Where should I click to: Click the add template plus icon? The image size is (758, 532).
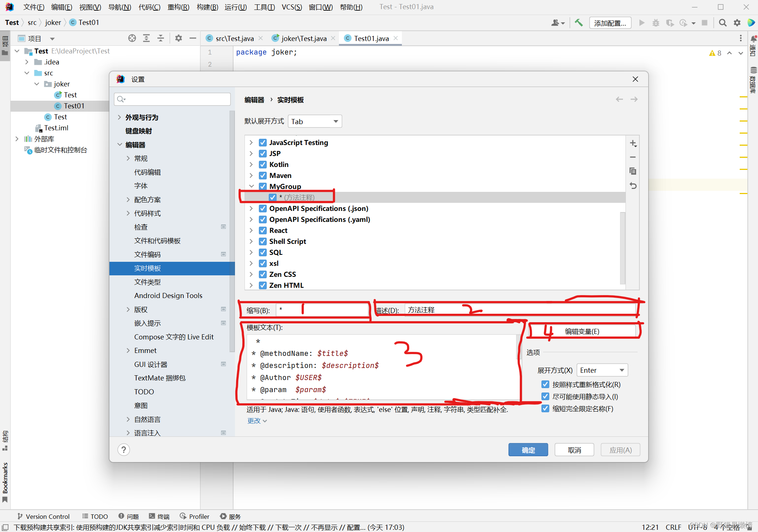point(633,144)
